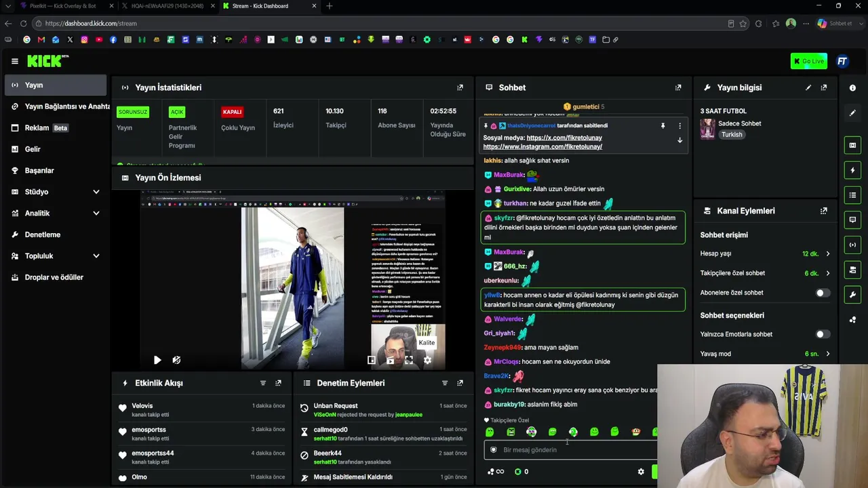Toggle Yalnızca Emotlarla sohbet switch
The height and width of the screenshot is (488, 868).
click(x=823, y=334)
